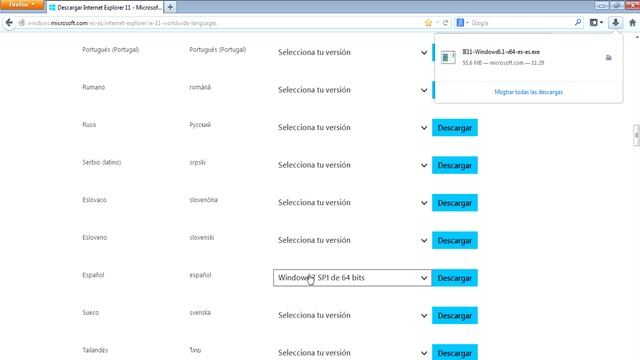Open a new tab with plus button

(x=170, y=7)
